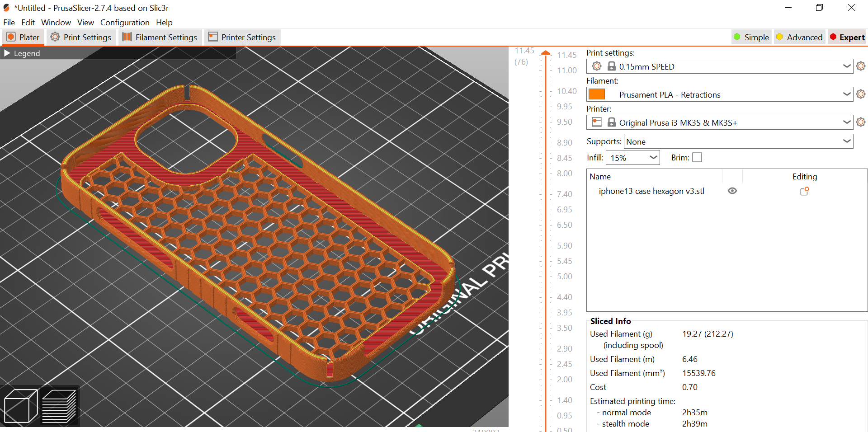This screenshot has width=868, height=432.
Task: Click gear icon next to Filament preset
Action: coord(861,94)
